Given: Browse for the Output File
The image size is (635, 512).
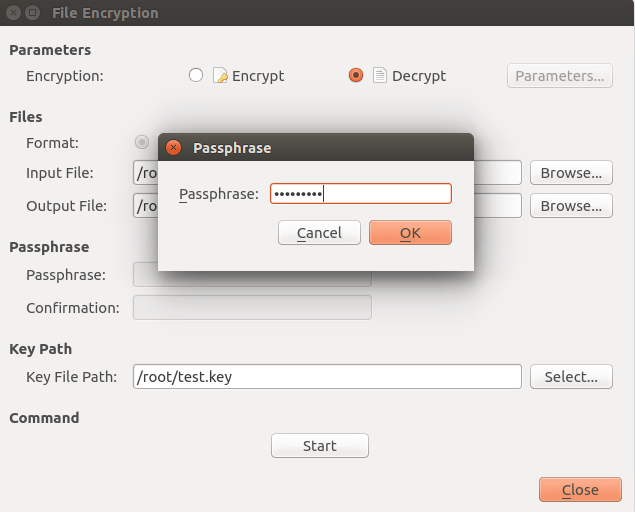Looking at the screenshot, I should [x=571, y=206].
